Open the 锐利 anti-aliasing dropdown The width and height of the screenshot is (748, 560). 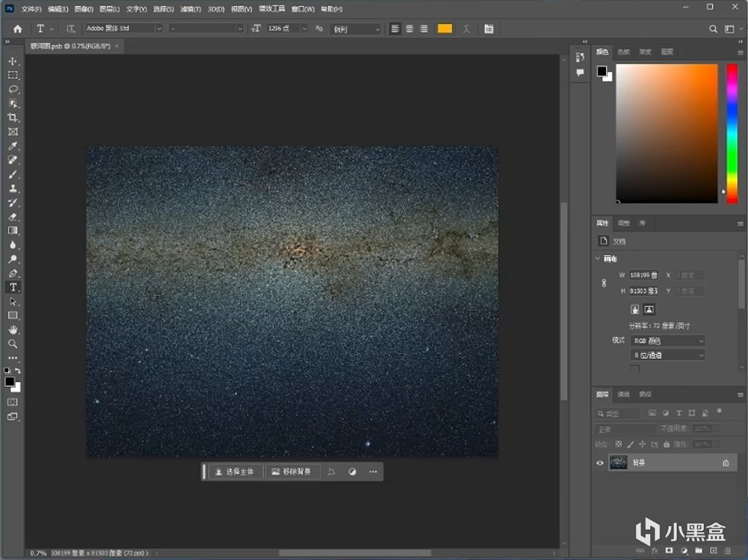[356, 29]
